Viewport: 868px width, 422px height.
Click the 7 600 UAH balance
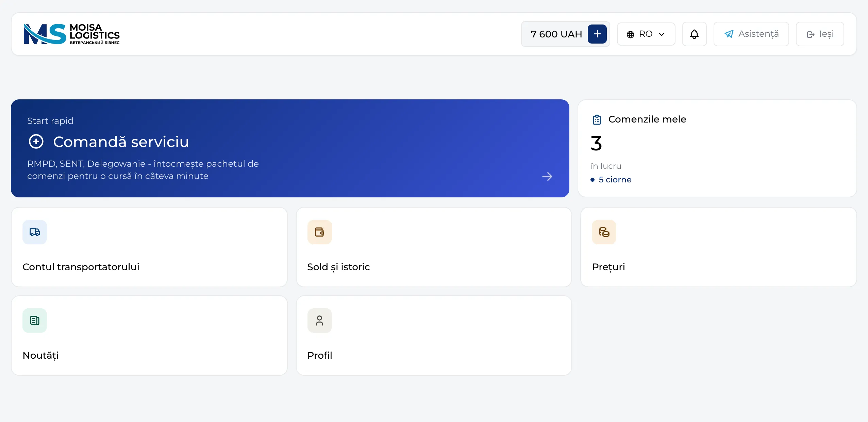tap(556, 34)
